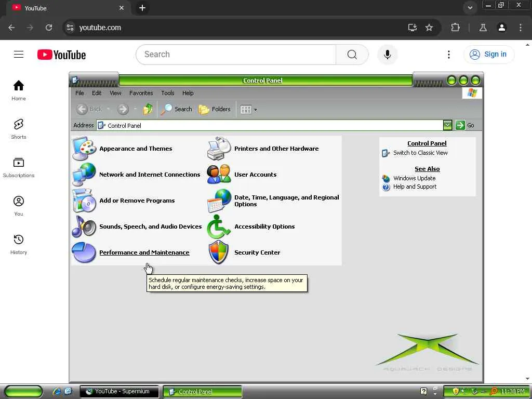The image size is (532, 399).
Task: Click the Up folder toolbar icon
Action: [x=148, y=109]
